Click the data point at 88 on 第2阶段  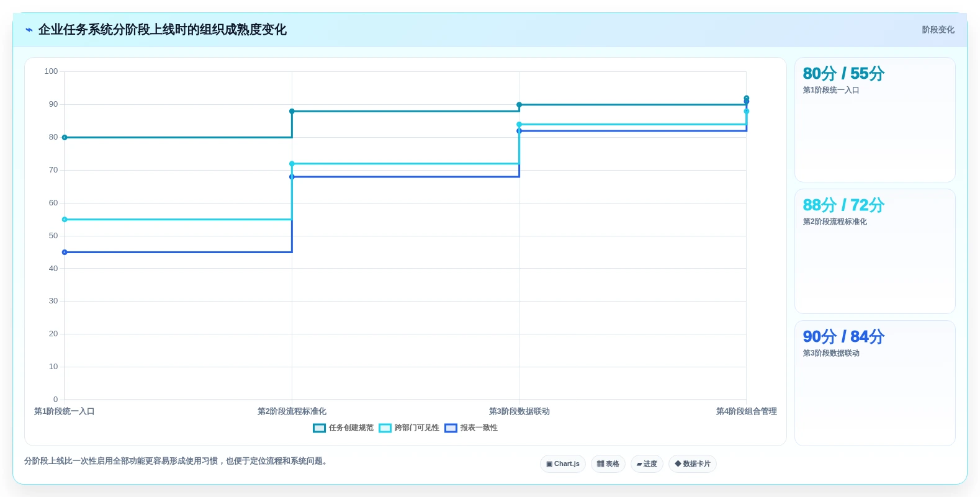tap(292, 111)
